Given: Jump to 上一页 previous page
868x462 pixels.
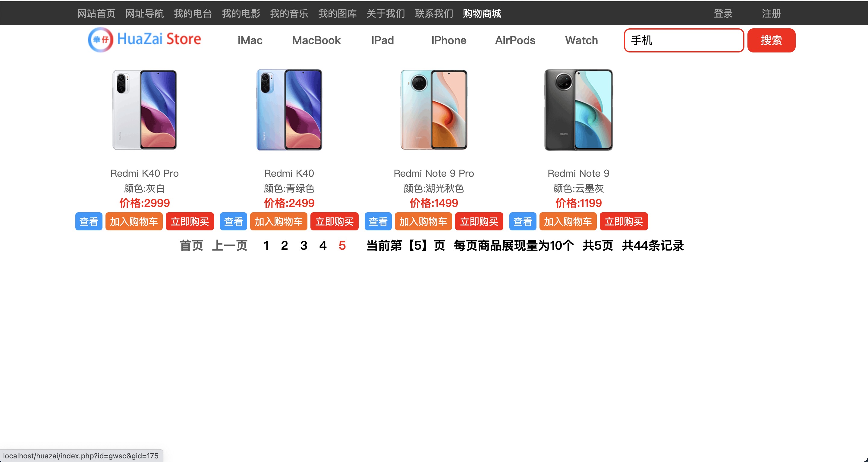Looking at the screenshot, I should (x=229, y=245).
